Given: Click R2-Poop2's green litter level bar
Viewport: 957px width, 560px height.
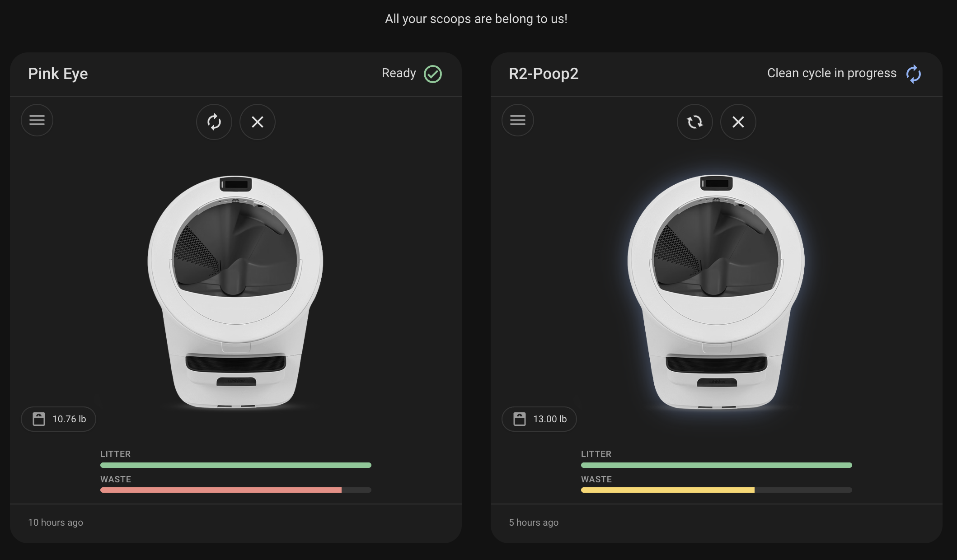Looking at the screenshot, I should (x=716, y=465).
